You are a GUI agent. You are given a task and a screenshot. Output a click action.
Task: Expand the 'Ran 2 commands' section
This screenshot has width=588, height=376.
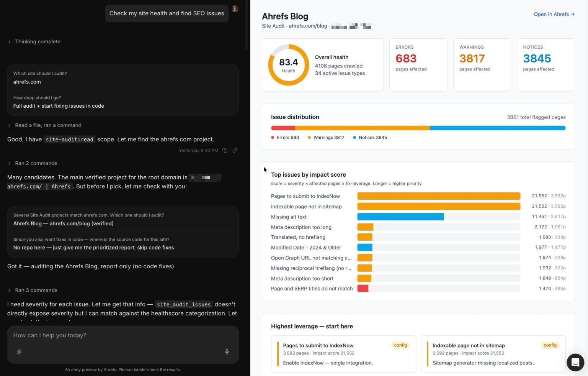pyautogui.click(x=33, y=163)
